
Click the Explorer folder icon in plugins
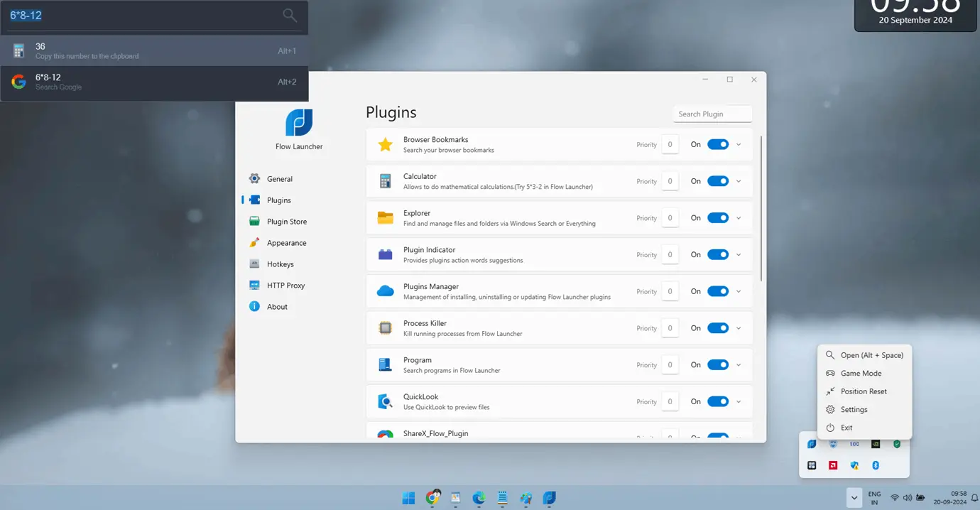click(385, 218)
